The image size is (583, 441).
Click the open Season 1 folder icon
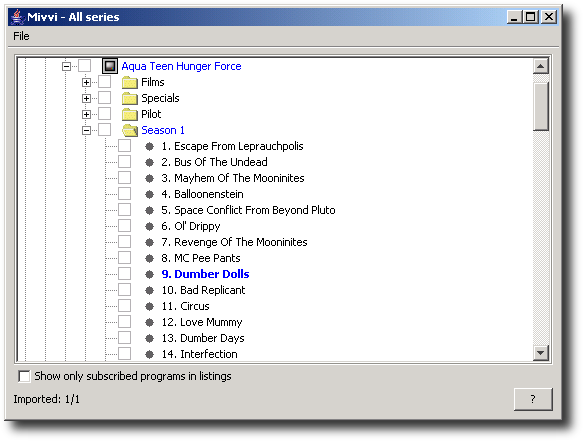[x=130, y=130]
